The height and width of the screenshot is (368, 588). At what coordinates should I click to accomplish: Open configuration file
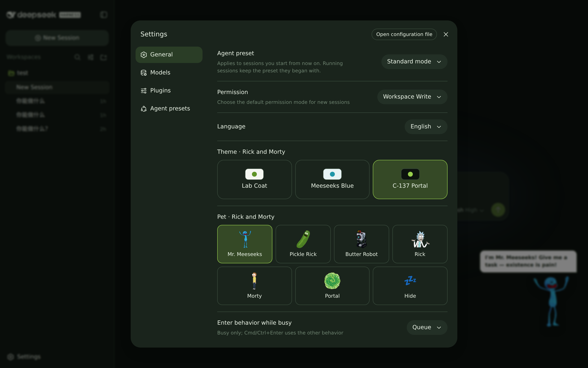pyautogui.click(x=404, y=34)
